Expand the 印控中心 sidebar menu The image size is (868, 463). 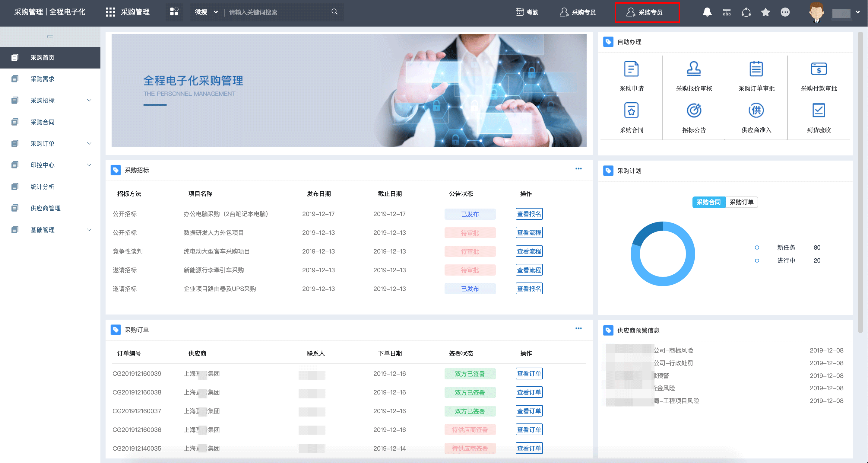50,165
